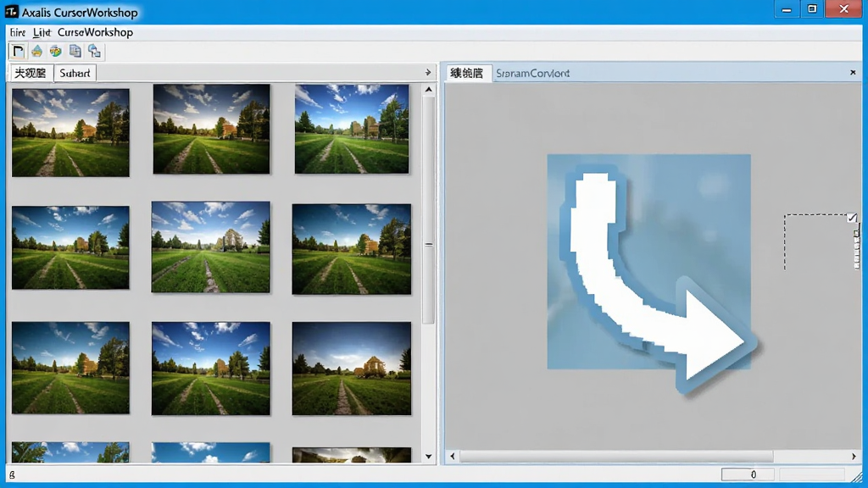Image resolution: width=868 pixels, height=488 pixels.
Task: Select the tab left of "SranamCorvlont"
Action: point(467,73)
